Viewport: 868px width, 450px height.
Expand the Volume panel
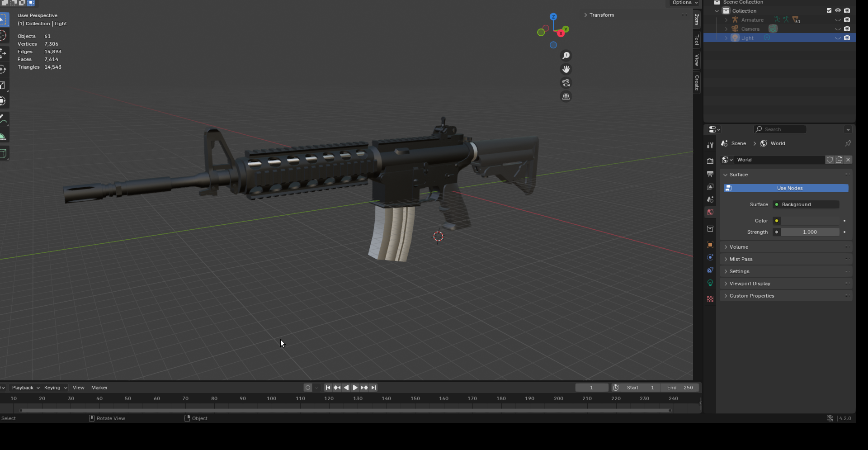coord(786,247)
